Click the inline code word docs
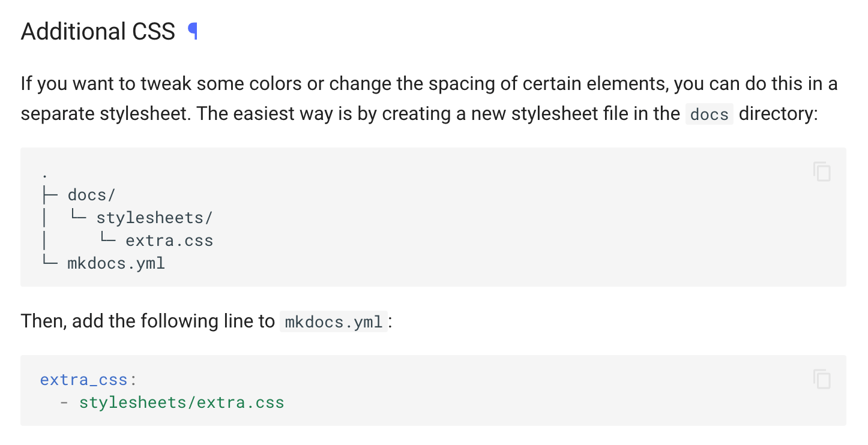The image size is (868, 445). click(709, 114)
